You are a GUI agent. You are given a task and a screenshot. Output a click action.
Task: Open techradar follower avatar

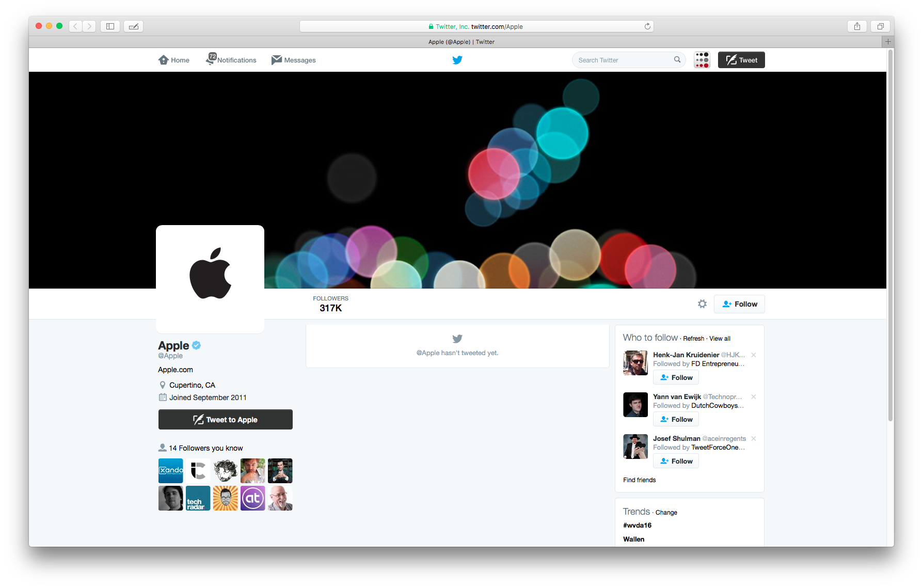pyautogui.click(x=198, y=498)
